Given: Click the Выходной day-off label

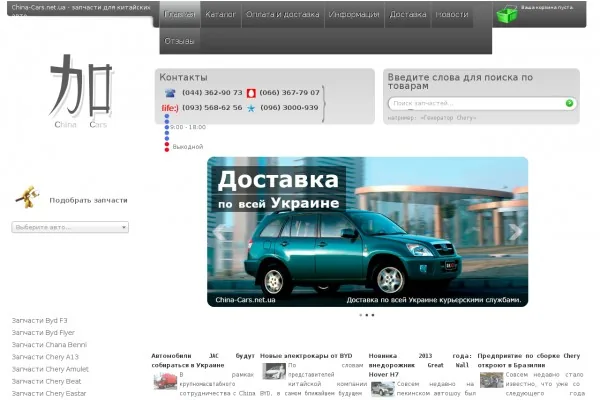Looking at the screenshot, I should click(x=188, y=147).
